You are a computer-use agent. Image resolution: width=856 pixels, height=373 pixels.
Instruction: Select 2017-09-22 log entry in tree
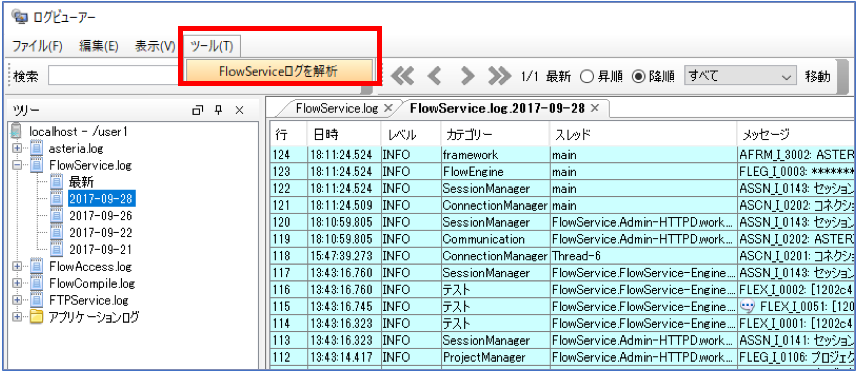click(x=100, y=233)
